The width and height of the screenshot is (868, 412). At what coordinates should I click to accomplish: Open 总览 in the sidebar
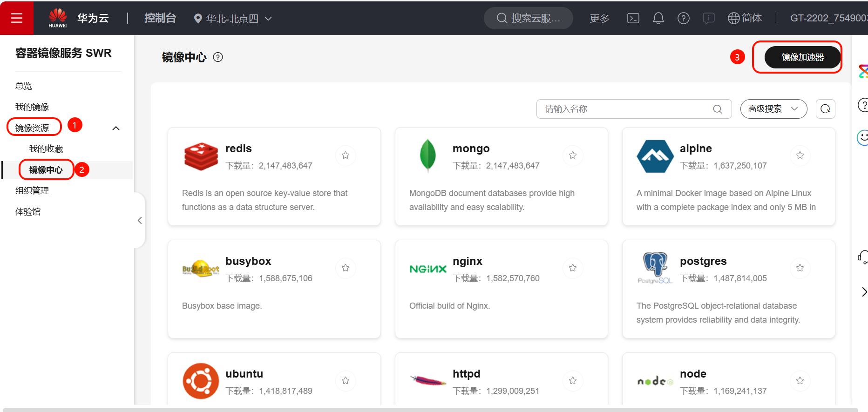click(24, 86)
